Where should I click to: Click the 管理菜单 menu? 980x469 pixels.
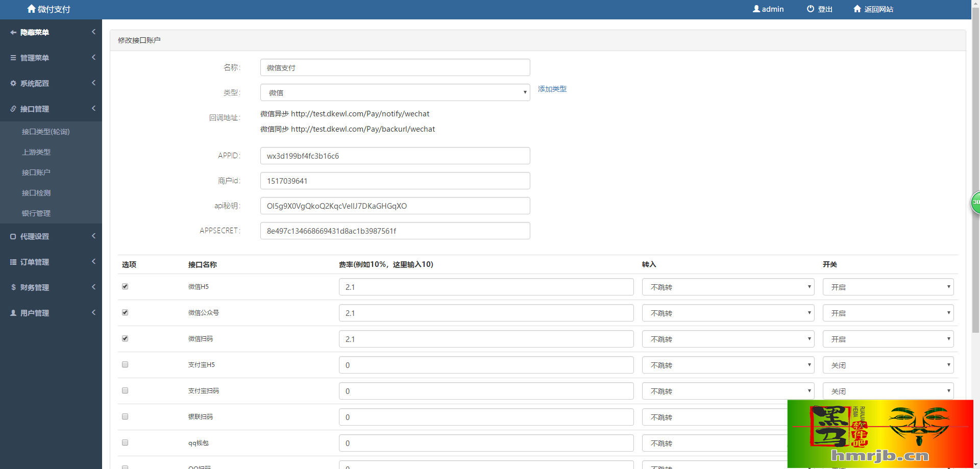point(51,58)
